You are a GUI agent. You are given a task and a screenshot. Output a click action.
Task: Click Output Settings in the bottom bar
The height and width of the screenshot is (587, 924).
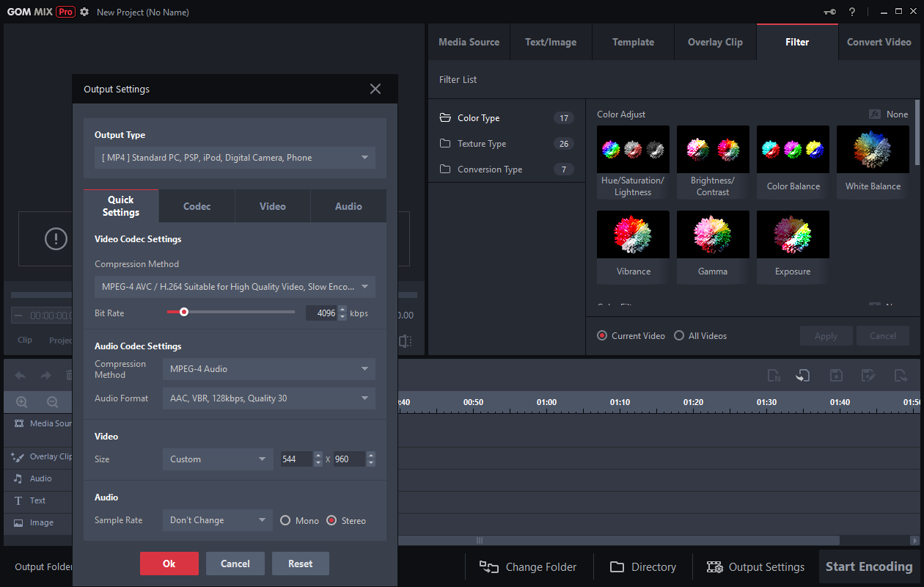(755, 566)
